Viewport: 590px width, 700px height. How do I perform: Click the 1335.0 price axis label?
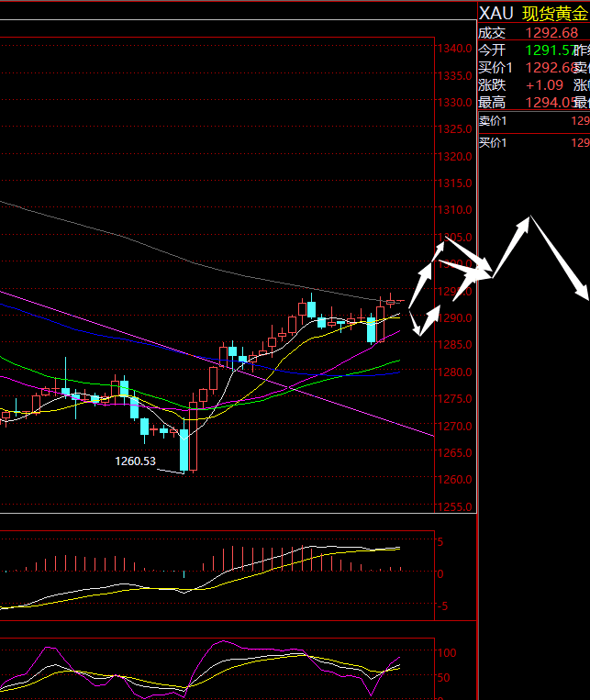click(x=455, y=75)
